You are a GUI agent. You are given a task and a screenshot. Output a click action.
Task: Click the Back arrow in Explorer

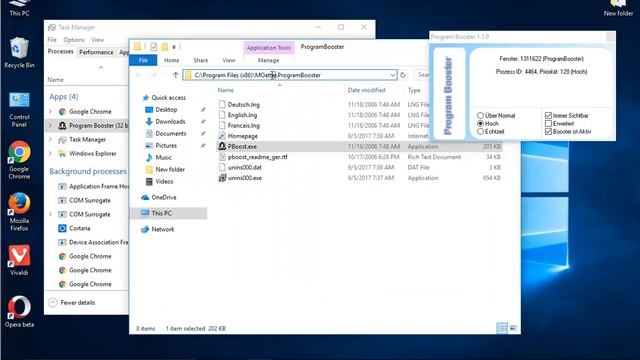[139, 75]
